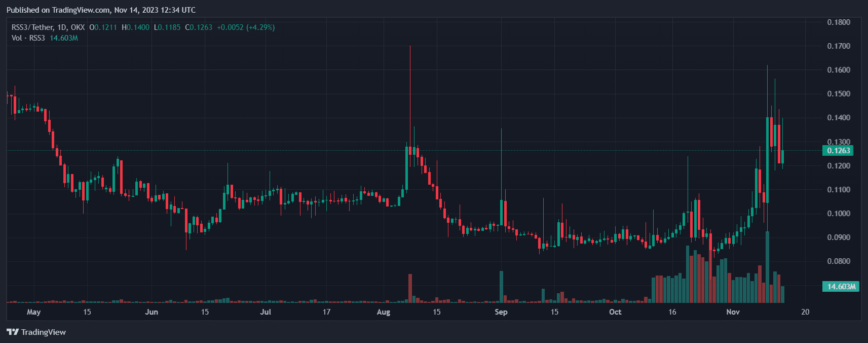Viewport: 868px width, 343px height.
Task: Click the tallest green volume bar in November
Action: tap(767, 267)
